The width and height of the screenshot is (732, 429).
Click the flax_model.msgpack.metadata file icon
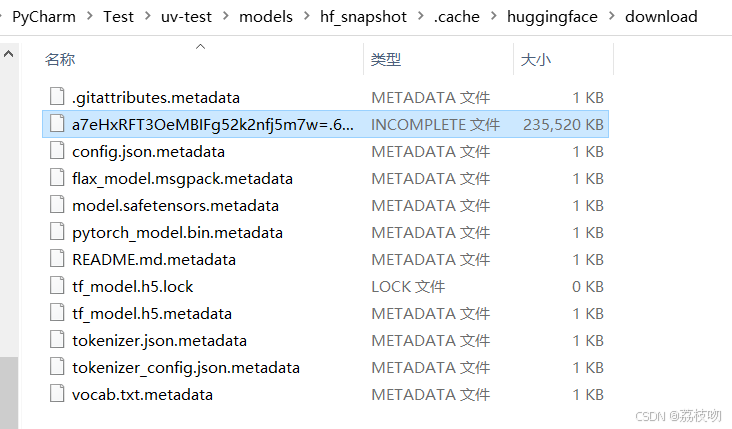pyautogui.click(x=57, y=178)
